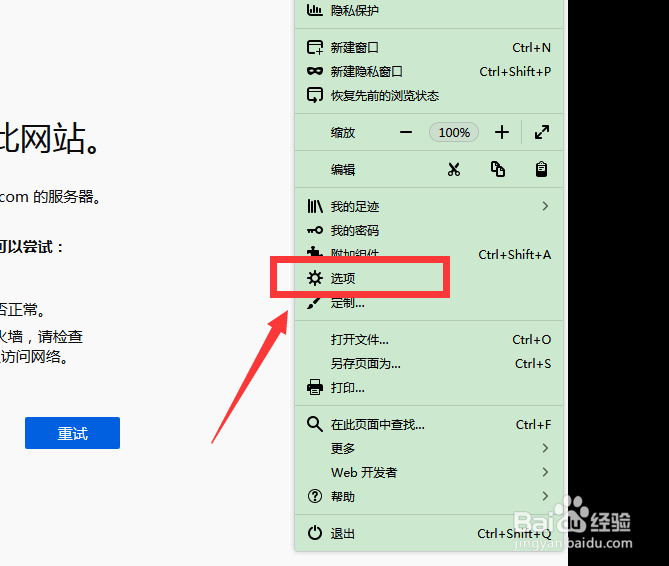Click the paste clipboard icon
The height and width of the screenshot is (566, 669).
click(541, 169)
